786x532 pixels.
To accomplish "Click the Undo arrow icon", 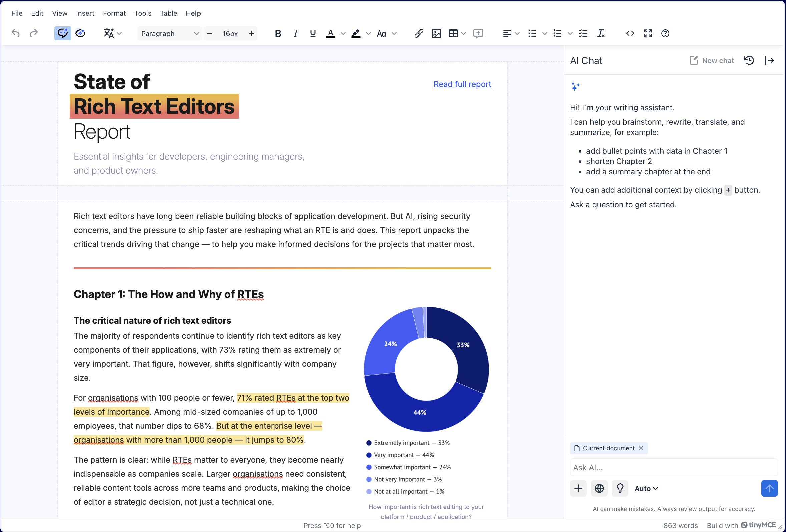I will [16, 33].
